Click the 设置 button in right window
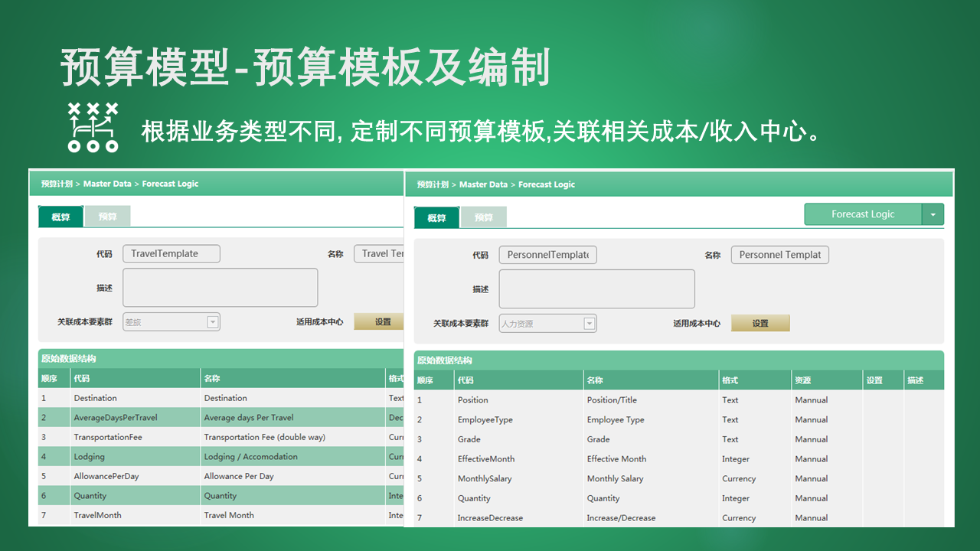The width and height of the screenshot is (980, 551). [x=760, y=323]
